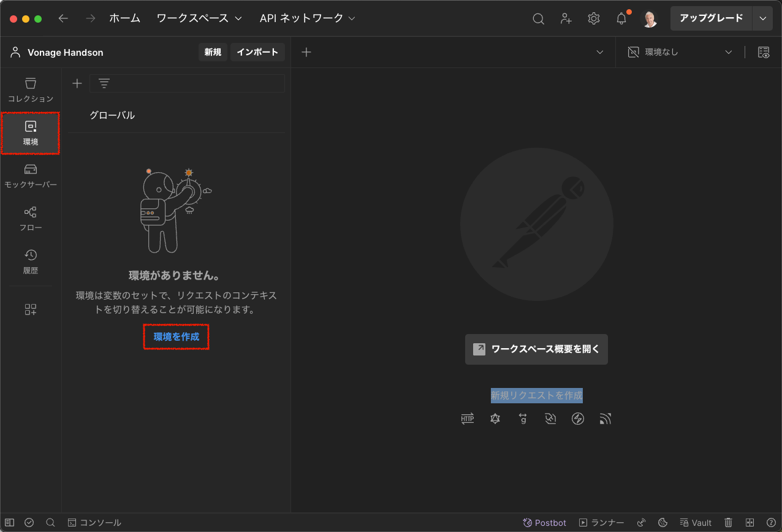Click the 環境を作成 link

[x=177, y=337]
